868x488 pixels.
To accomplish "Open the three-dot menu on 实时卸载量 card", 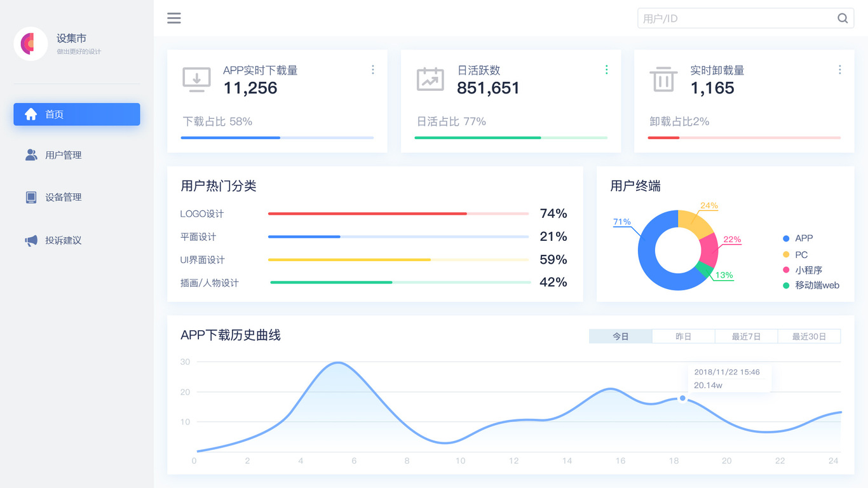I will (x=840, y=70).
